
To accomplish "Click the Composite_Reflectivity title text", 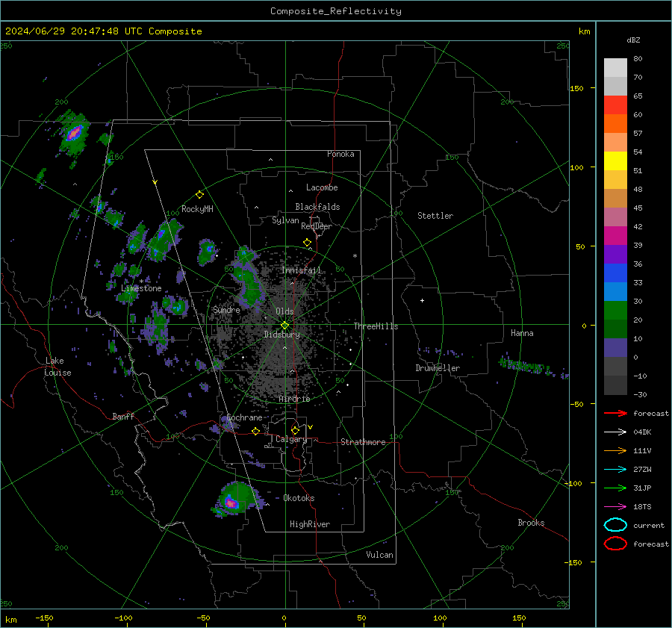I will click(335, 11).
